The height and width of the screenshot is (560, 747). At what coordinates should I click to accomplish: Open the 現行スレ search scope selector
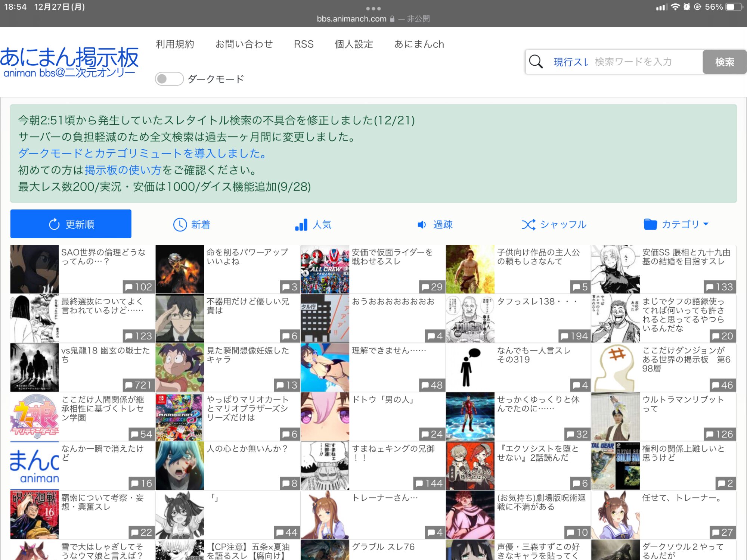point(571,62)
